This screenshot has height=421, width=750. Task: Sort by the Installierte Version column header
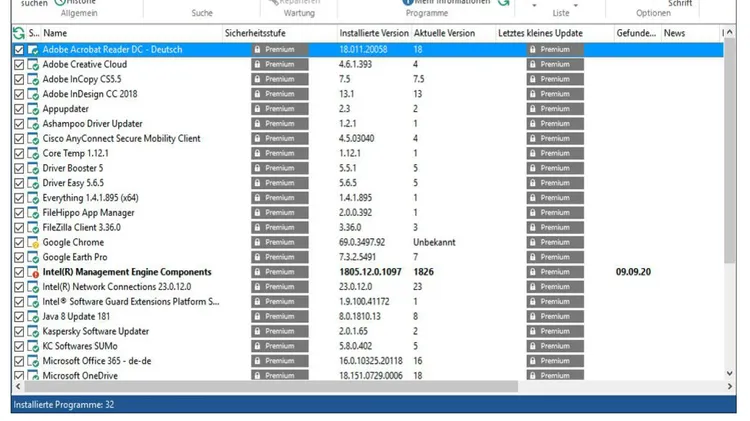click(x=374, y=33)
